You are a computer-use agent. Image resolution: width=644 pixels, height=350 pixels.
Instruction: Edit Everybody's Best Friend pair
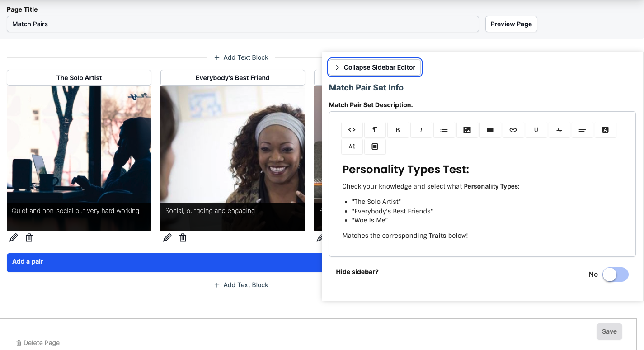point(167,237)
